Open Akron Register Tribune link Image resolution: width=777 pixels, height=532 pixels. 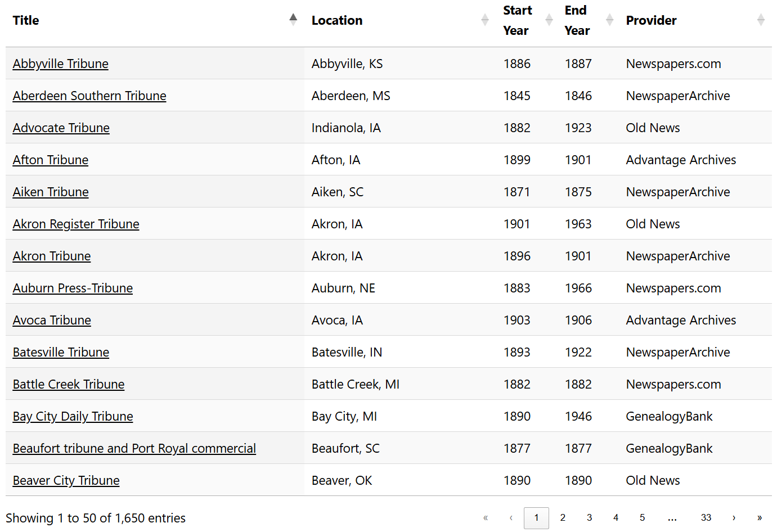[x=76, y=224]
